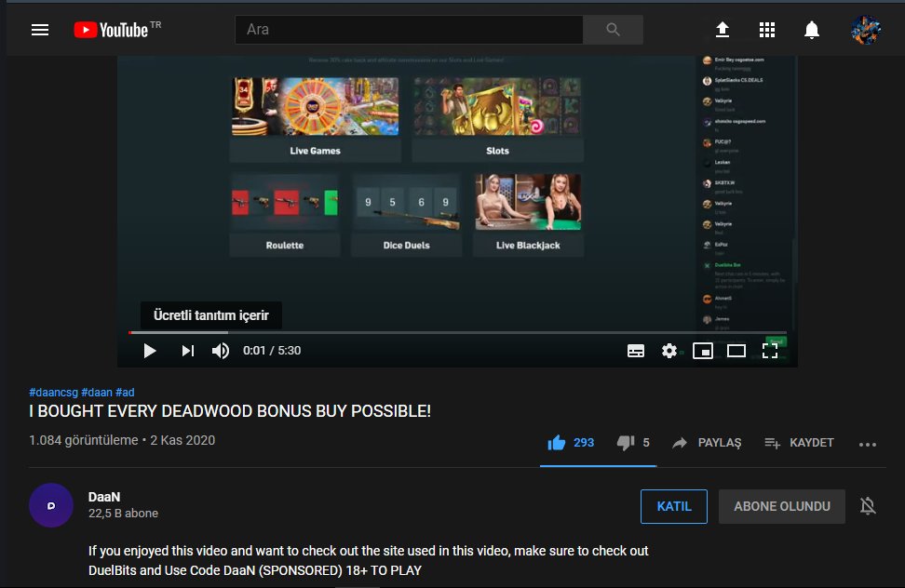Skip to the next video
This screenshot has height=588, width=905.
(187, 351)
